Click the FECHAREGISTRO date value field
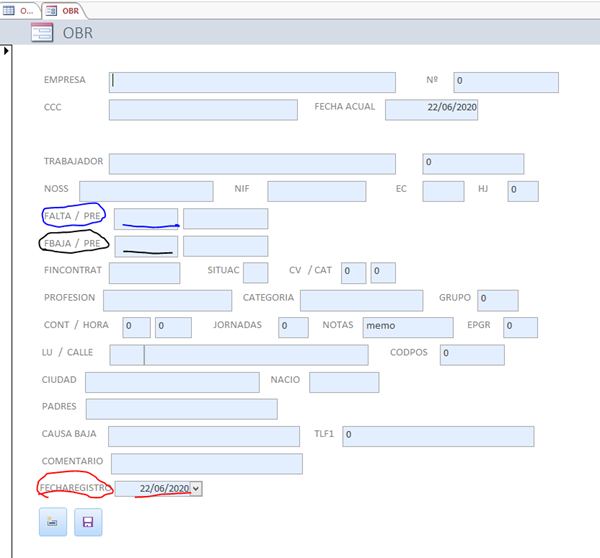This screenshot has height=558, width=600. coord(153,489)
